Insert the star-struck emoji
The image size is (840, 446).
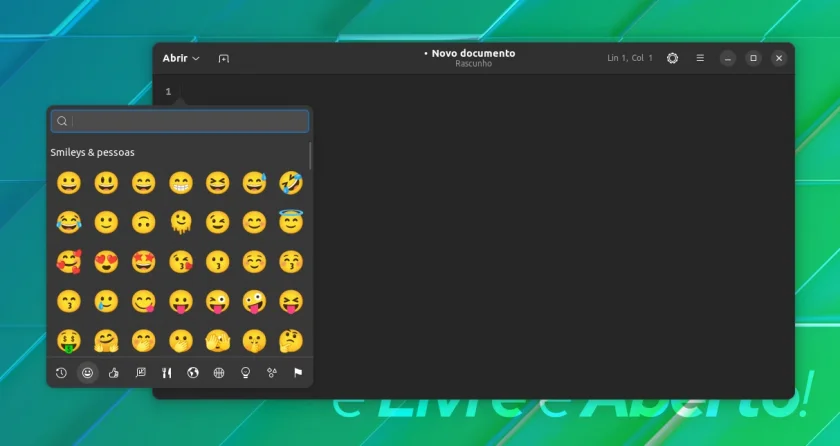[144, 262]
